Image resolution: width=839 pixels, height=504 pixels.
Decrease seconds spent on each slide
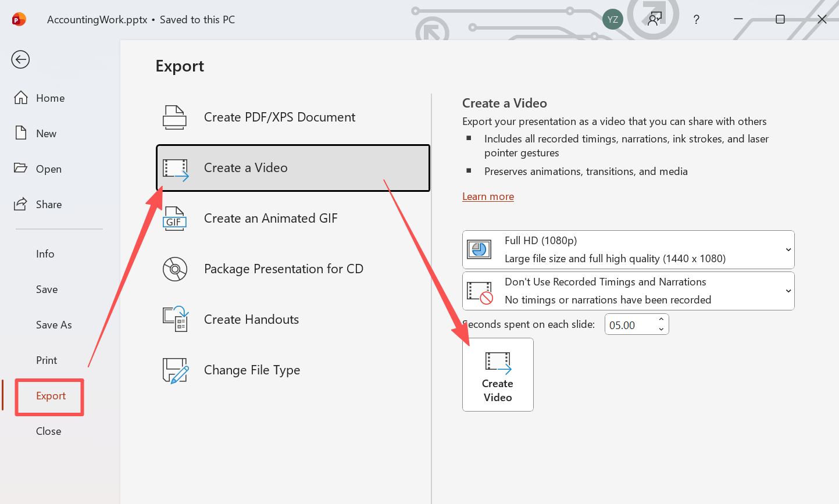[x=661, y=329]
